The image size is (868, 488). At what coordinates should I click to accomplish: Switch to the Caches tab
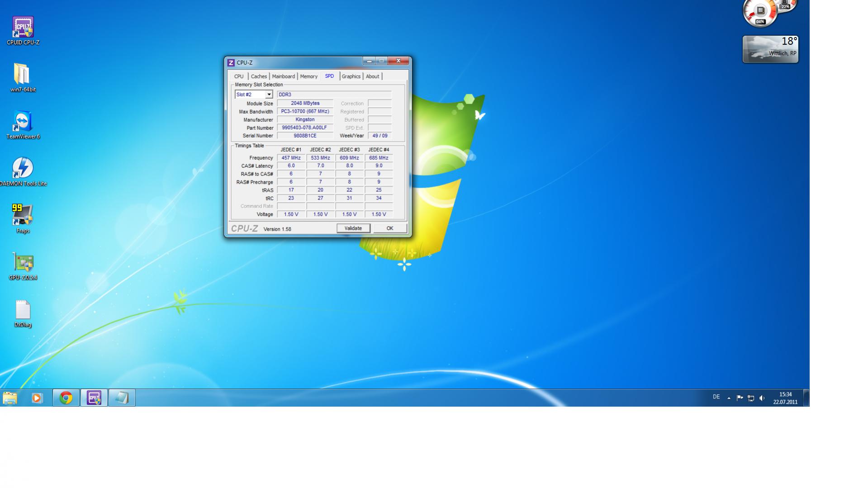tap(259, 76)
